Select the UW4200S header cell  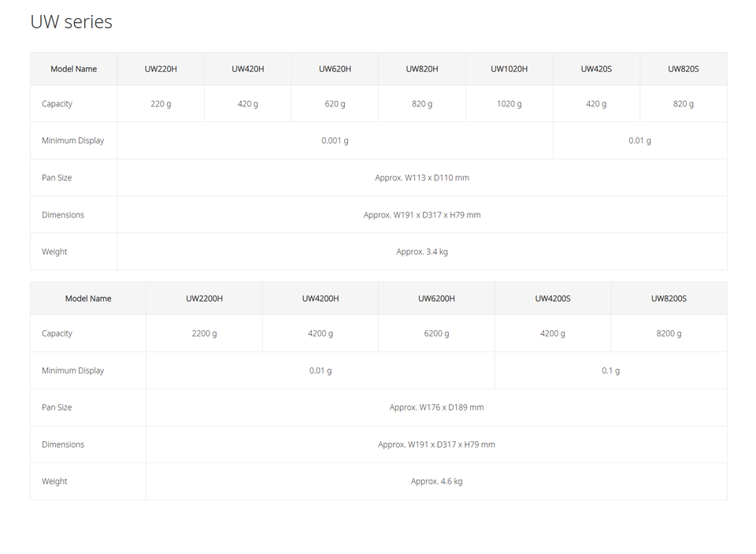(x=553, y=299)
